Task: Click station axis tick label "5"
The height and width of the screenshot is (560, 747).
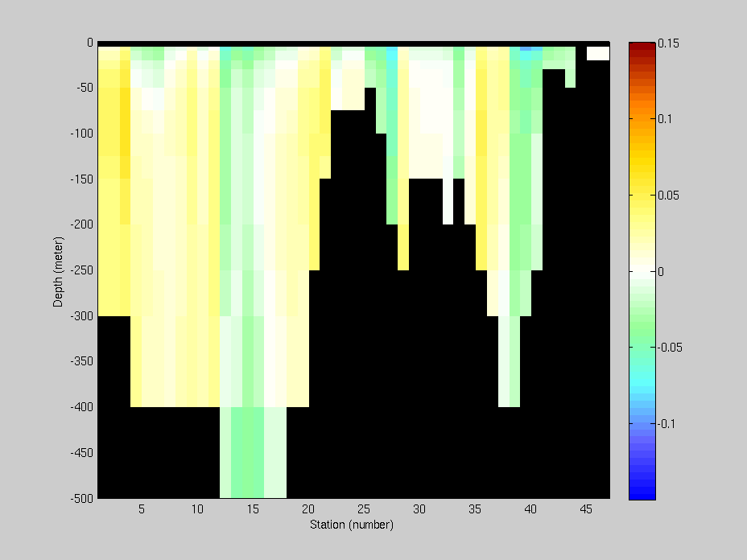Action: 142,509
